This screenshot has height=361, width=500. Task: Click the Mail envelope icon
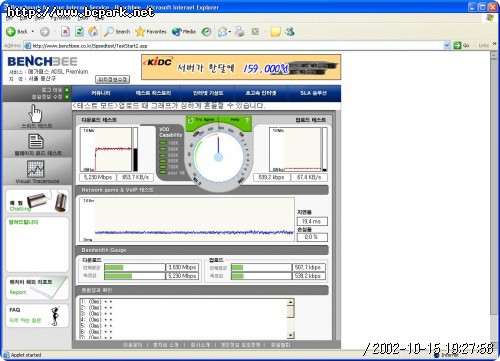222,32
